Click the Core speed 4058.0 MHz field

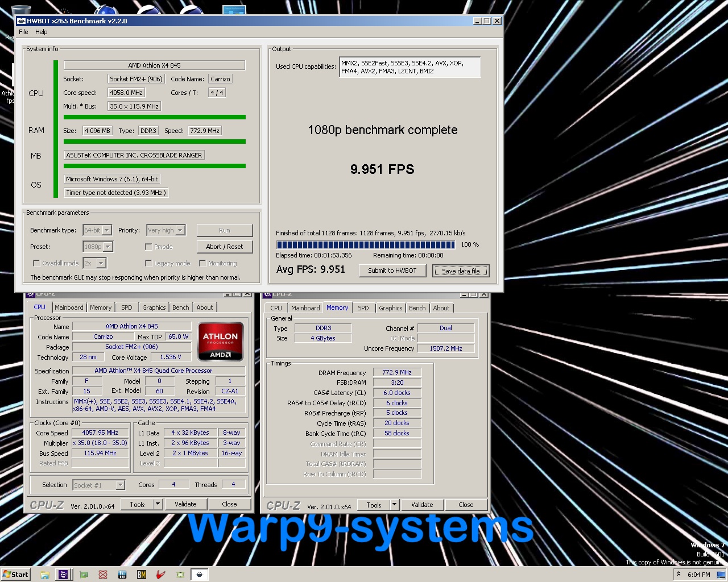(126, 93)
